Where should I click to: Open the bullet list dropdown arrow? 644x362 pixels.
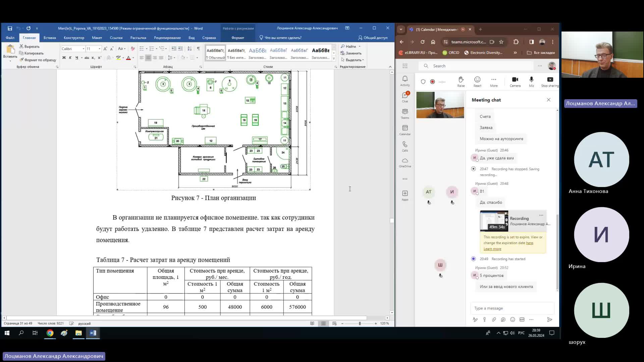pos(147,49)
